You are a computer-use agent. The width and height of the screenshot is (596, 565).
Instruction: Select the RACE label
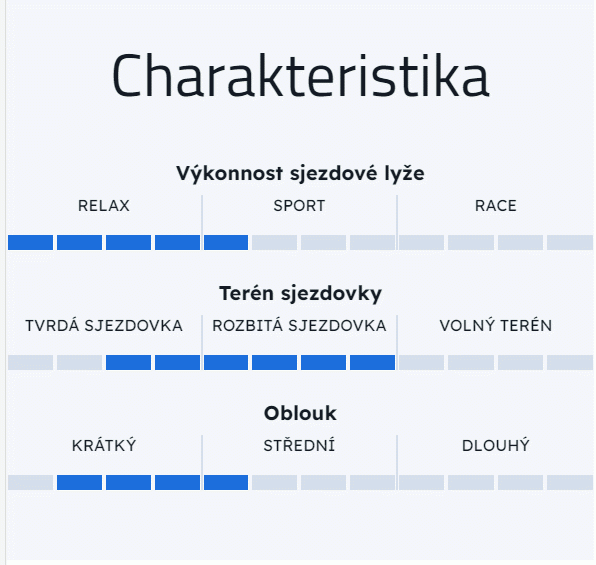pos(496,206)
